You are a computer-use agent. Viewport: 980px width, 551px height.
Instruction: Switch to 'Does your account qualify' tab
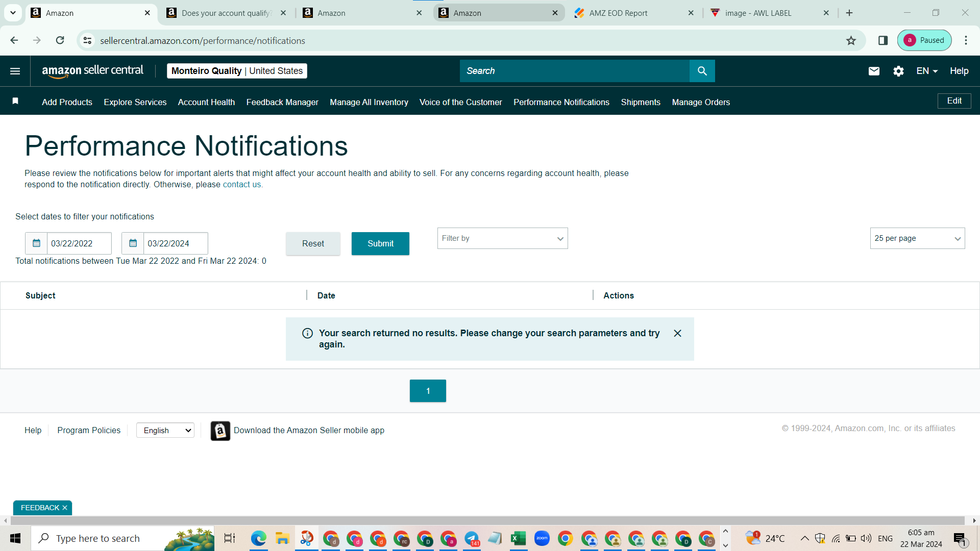point(226,13)
